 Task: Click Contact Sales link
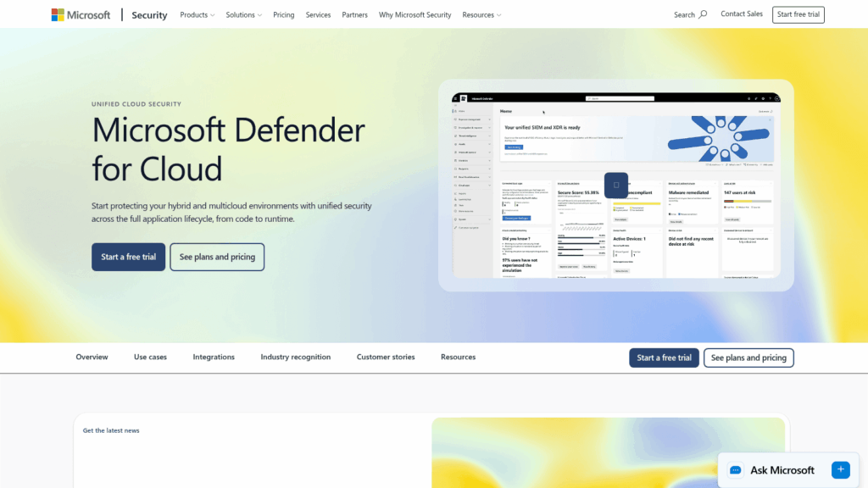pyautogui.click(x=741, y=14)
